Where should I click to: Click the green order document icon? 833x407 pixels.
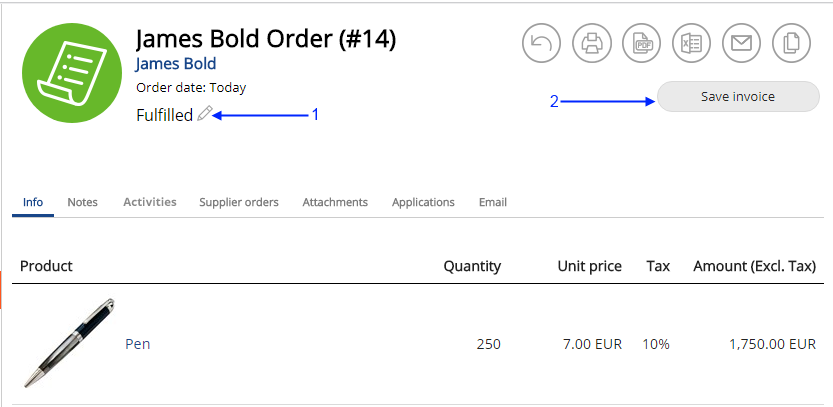click(72, 73)
